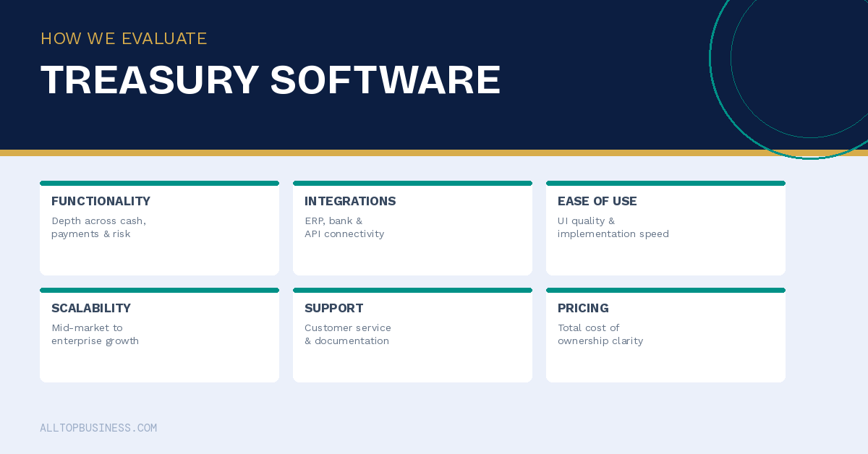Image resolution: width=868 pixels, height=454 pixels.
Task: Open the FUNCTIONALITY card heading
Action: [x=101, y=201]
